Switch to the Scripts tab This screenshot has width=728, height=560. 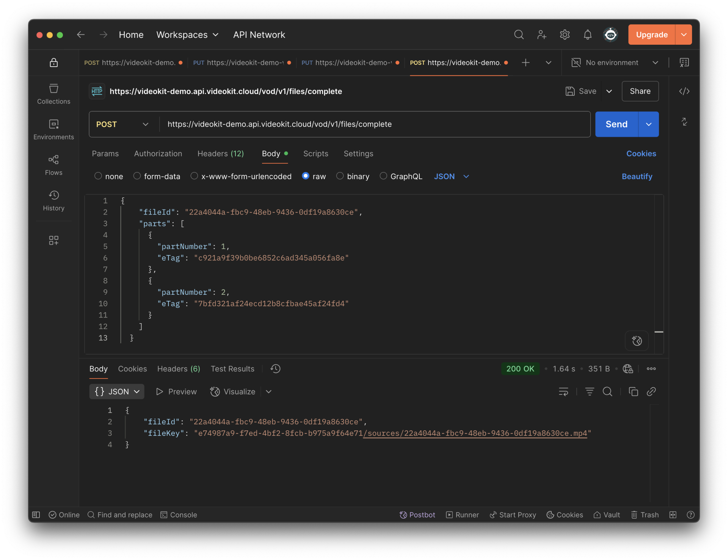point(315,153)
